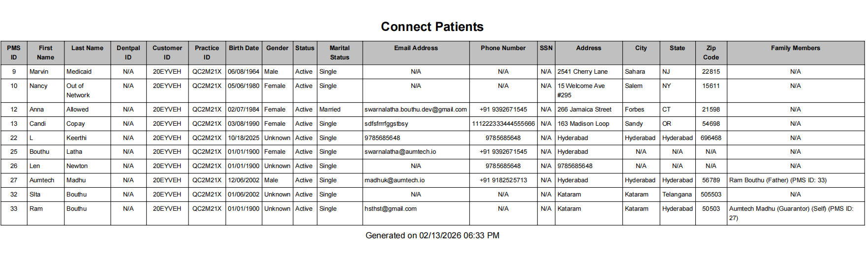
Task: Click the Telangana state cell
Action: (677, 195)
